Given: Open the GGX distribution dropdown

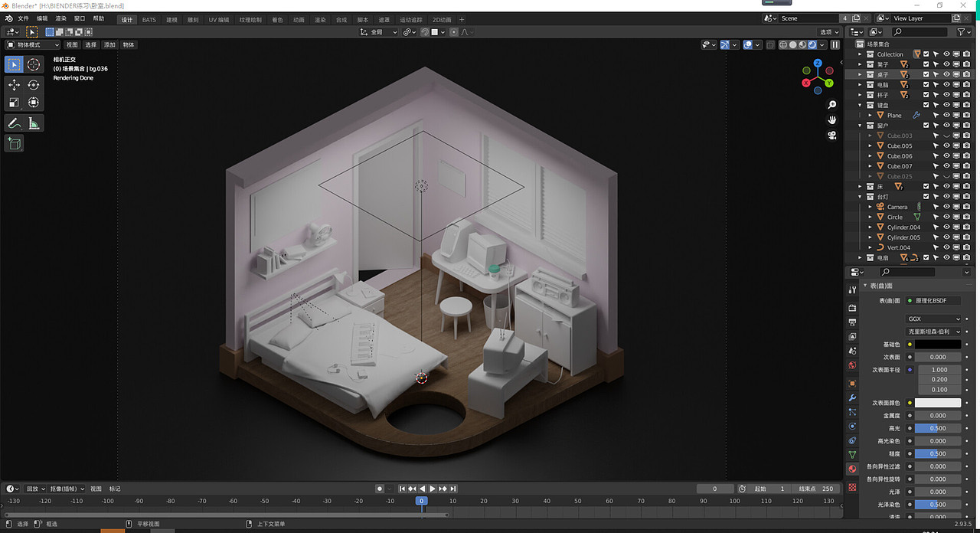Looking at the screenshot, I should (x=933, y=319).
